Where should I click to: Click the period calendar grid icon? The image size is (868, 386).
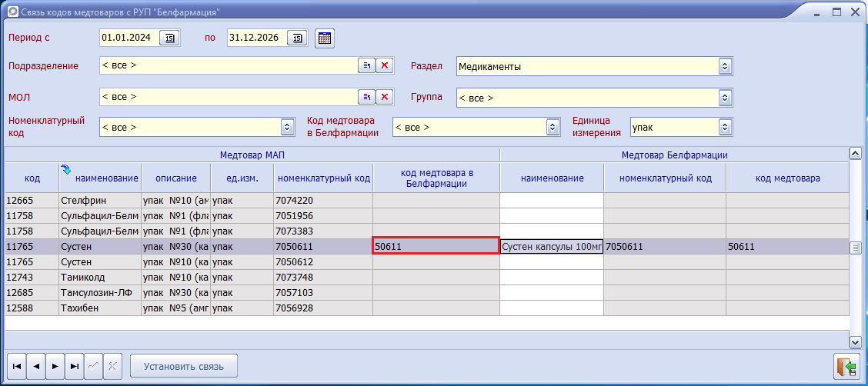325,38
